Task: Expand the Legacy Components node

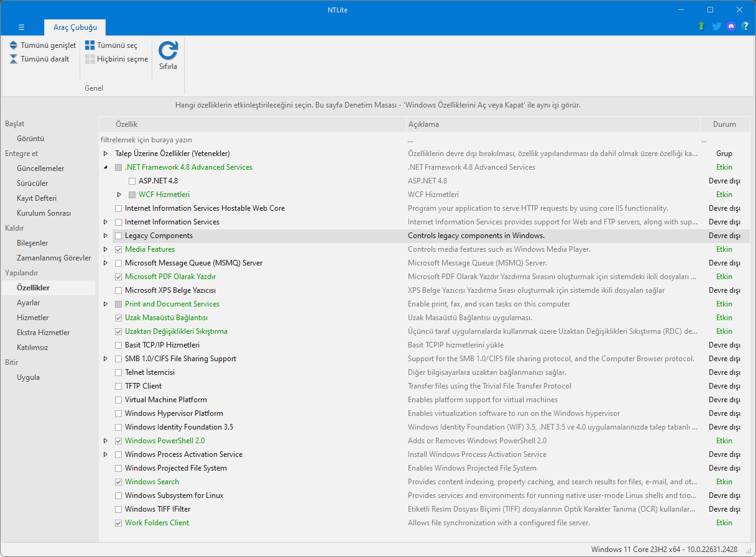Action: (x=106, y=236)
